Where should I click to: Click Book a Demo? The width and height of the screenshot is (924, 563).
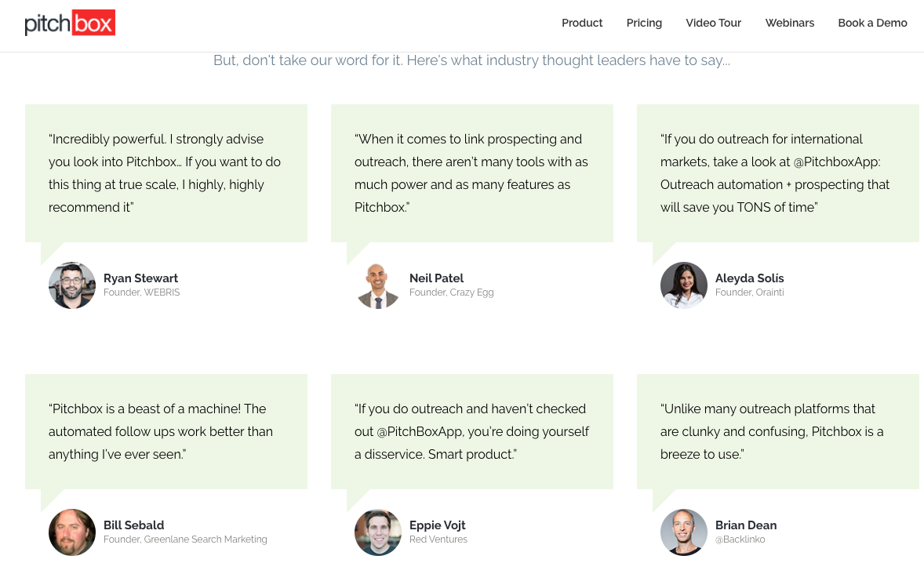pyautogui.click(x=872, y=23)
